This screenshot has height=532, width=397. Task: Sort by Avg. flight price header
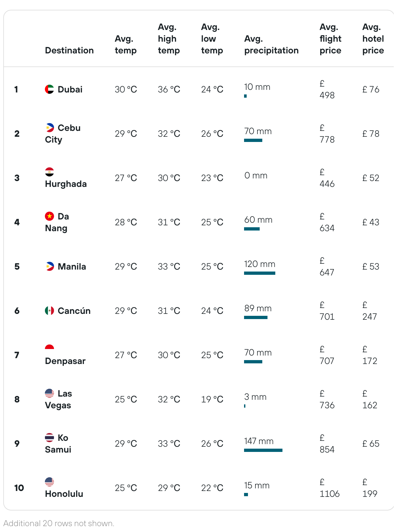click(331, 39)
